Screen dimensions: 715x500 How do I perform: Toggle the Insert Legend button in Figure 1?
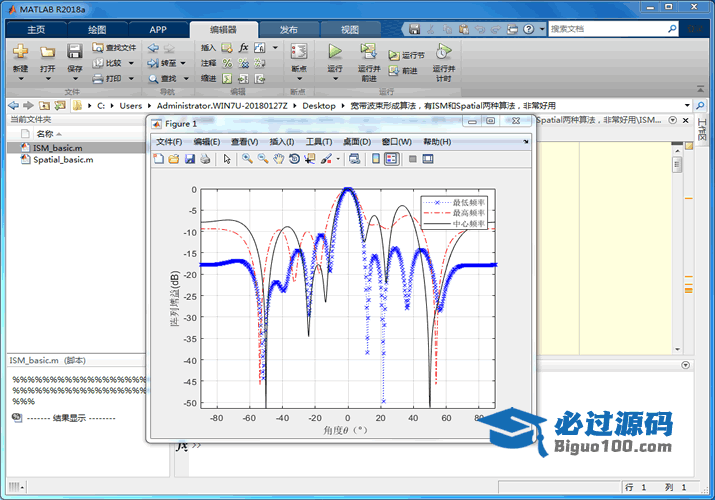coord(391,159)
